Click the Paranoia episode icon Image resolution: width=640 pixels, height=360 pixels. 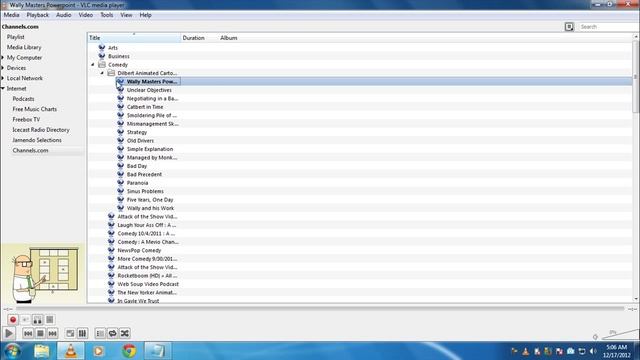tap(120, 182)
